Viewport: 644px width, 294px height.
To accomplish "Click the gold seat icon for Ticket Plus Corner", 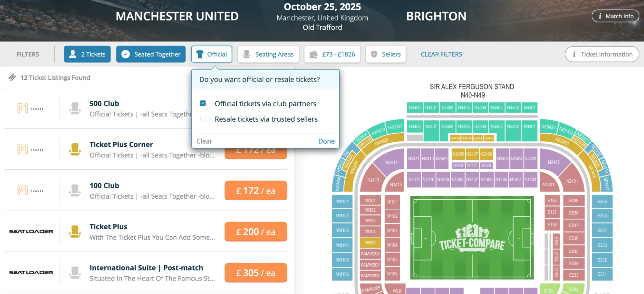I will (75, 149).
